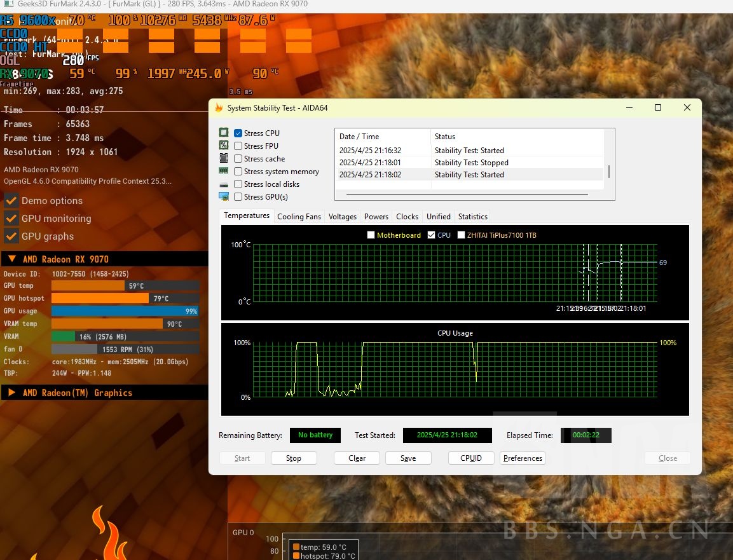
Task: Open CPUID information window
Action: [470, 458]
